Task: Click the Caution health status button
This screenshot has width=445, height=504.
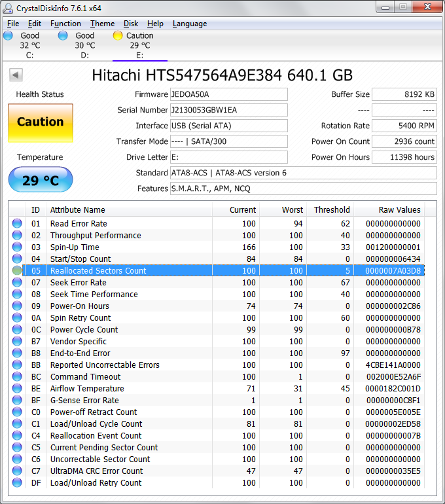Action: [40, 122]
